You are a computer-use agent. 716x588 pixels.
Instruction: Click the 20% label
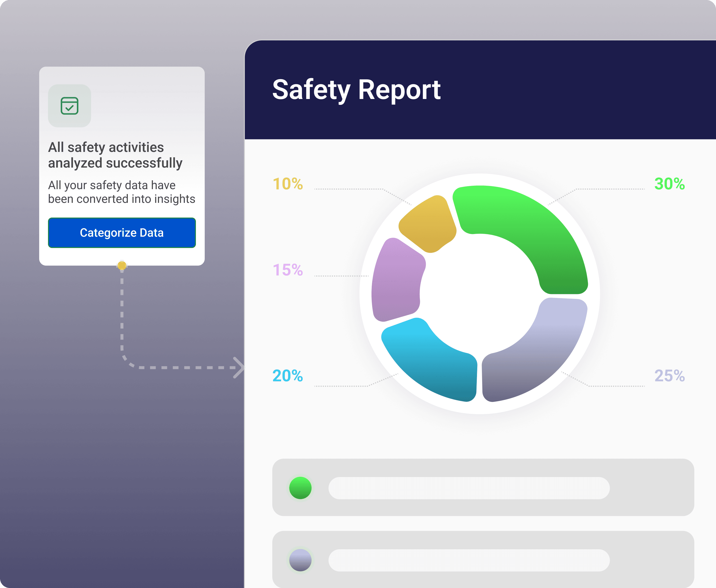coord(288,376)
